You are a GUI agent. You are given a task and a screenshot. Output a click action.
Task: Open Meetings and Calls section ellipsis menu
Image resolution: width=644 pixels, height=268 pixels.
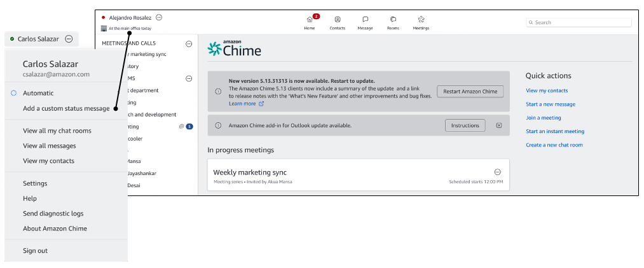(189, 43)
